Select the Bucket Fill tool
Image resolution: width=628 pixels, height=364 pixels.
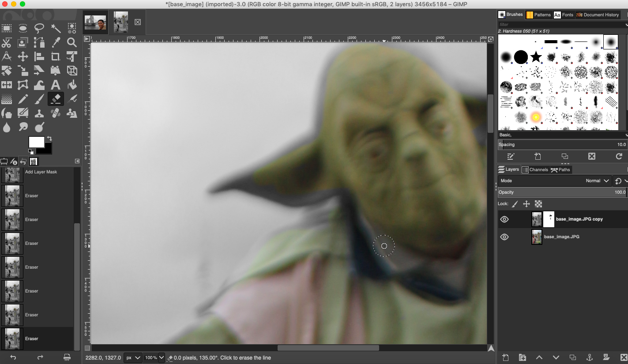coord(72,85)
